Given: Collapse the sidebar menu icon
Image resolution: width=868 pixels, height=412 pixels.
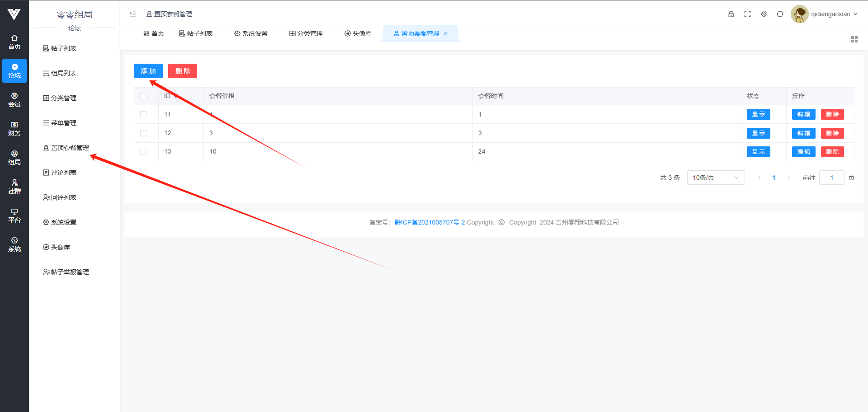Looking at the screenshot, I should click(133, 14).
